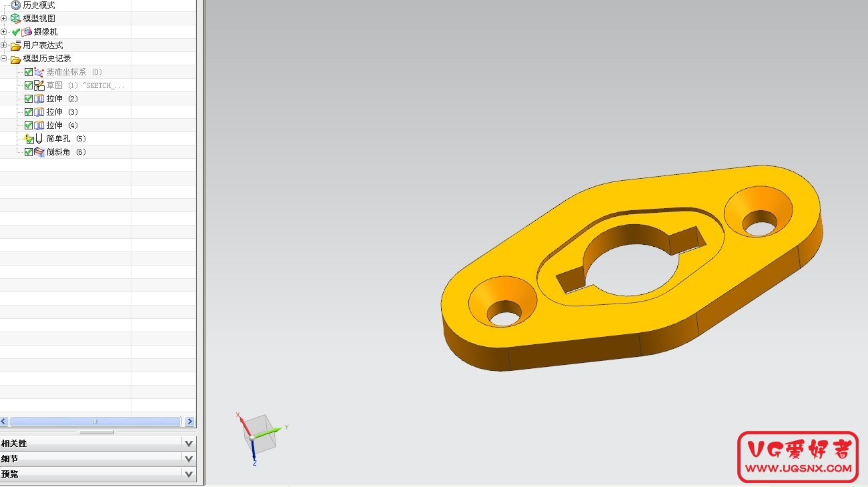Click the 摄像机 camera icon
Viewport: 868px width, 487px height.
(27, 31)
